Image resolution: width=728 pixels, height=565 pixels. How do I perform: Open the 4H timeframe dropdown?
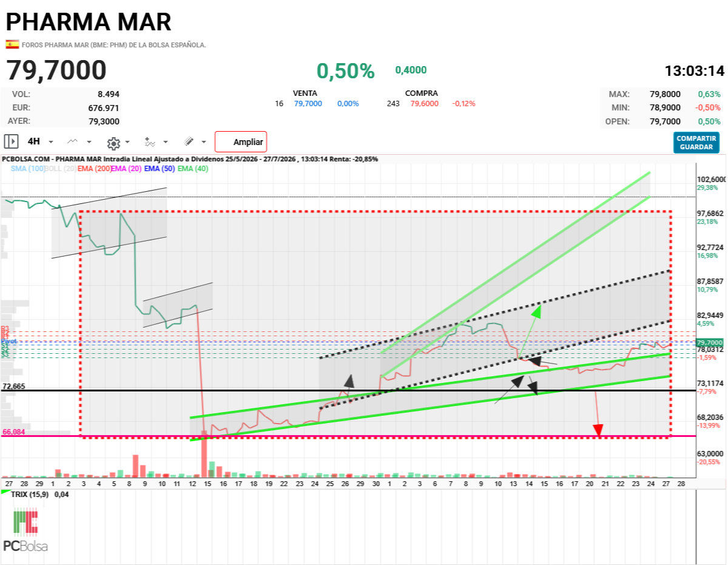[40, 141]
